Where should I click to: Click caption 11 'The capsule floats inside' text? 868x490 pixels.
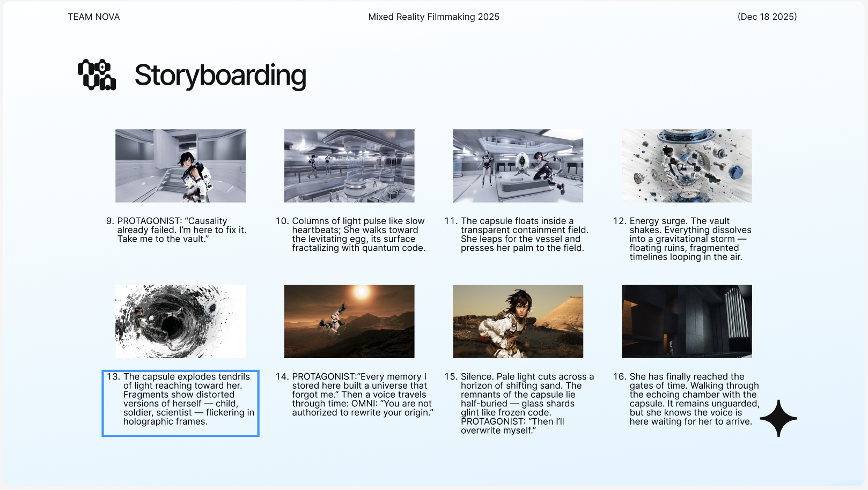point(517,234)
